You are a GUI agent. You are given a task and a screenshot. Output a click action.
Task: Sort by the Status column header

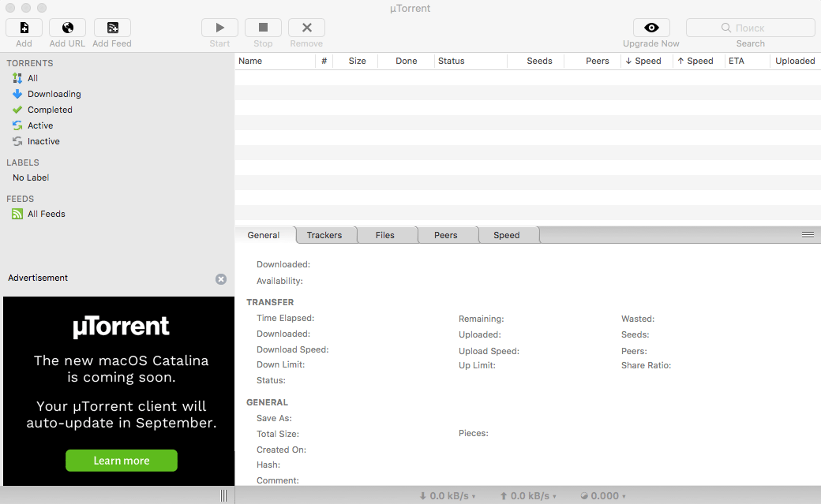470,61
